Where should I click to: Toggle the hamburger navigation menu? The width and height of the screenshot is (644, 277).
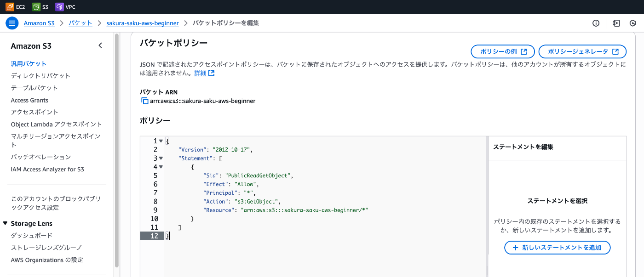click(12, 23)
